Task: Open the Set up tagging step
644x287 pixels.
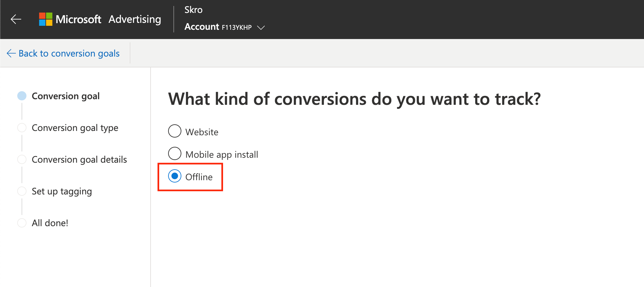Action: click(x=62, y=191)
